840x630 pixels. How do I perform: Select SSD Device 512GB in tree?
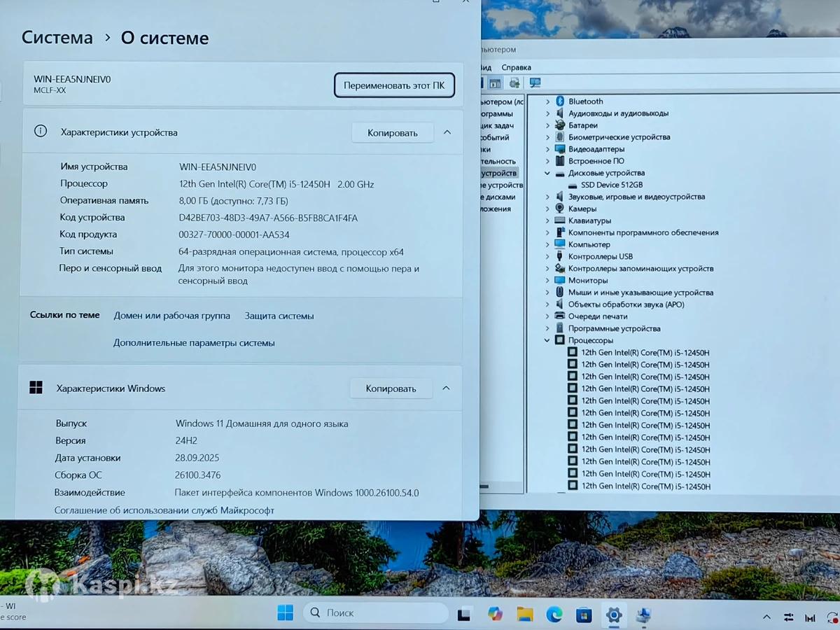point(611,185)
